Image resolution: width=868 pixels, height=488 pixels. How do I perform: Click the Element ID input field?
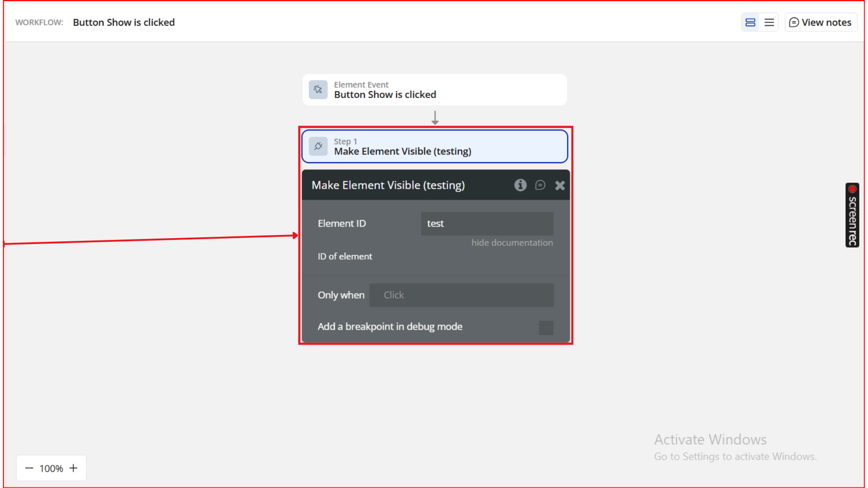(x=486, y=224)
